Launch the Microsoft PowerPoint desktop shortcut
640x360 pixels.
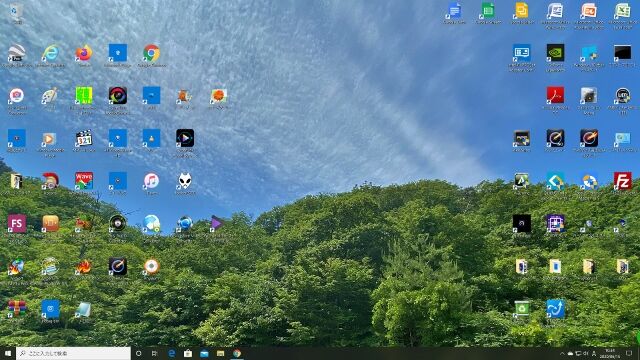tap(589, 11)
